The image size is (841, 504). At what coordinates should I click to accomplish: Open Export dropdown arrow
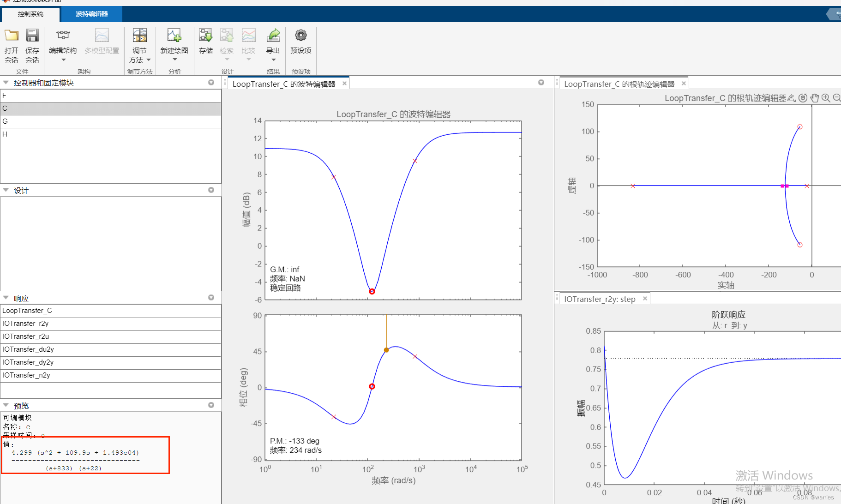point(274,60)
